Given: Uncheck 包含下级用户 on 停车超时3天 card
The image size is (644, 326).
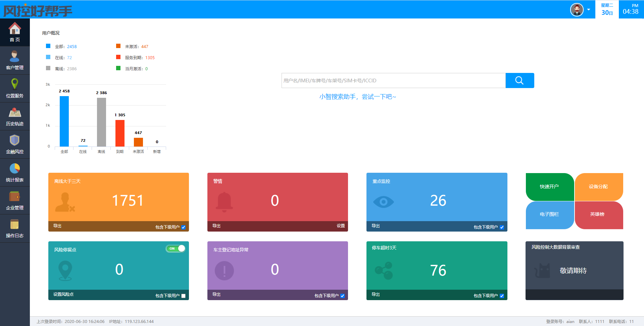Looking at the screenshot, I should pos(502,296).
